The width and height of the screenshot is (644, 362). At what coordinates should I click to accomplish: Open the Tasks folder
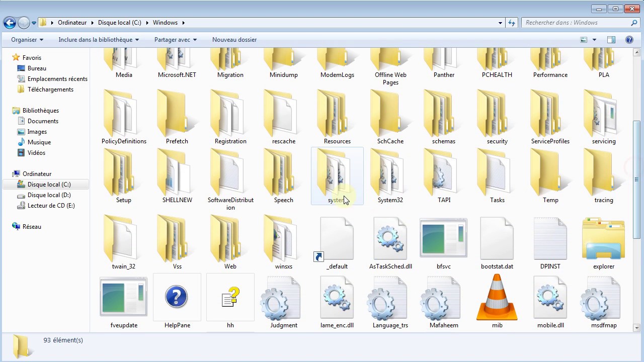pyautogui.click(x=497, y=176)
